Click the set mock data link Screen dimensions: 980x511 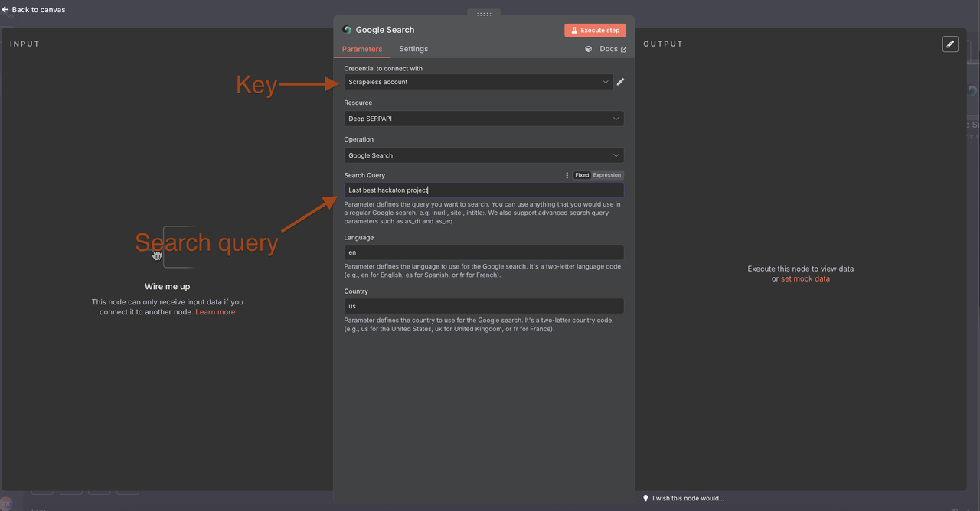805,278
